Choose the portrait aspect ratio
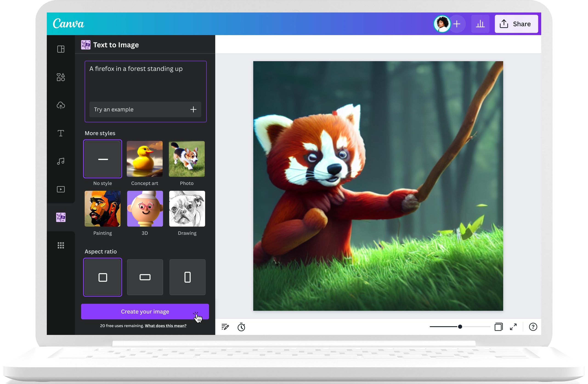588x384 pixels. [x=187, y=277]
